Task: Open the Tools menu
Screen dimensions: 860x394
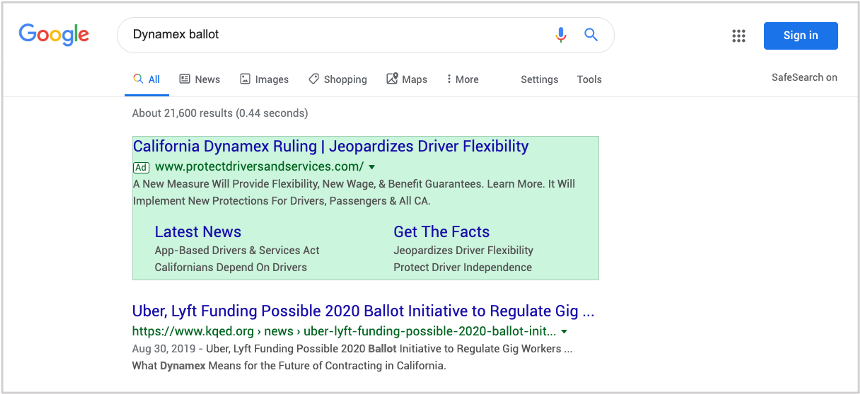Action: (x=589, y=80)
